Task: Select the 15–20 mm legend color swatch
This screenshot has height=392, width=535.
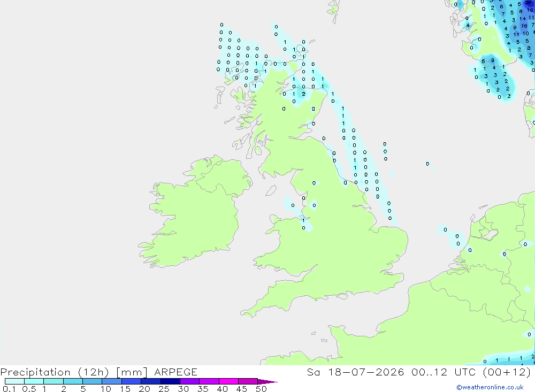Action: click(132, 381)
